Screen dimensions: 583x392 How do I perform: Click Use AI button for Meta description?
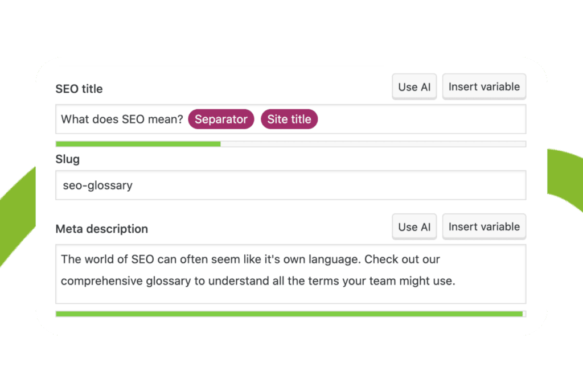click(x=414, y=227)
